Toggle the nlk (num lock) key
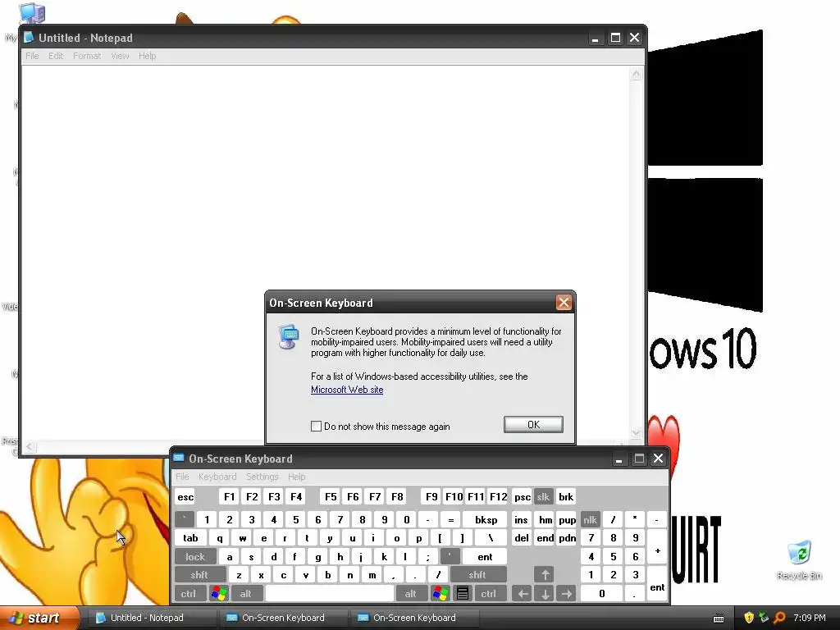 click(x=590, y=519)
